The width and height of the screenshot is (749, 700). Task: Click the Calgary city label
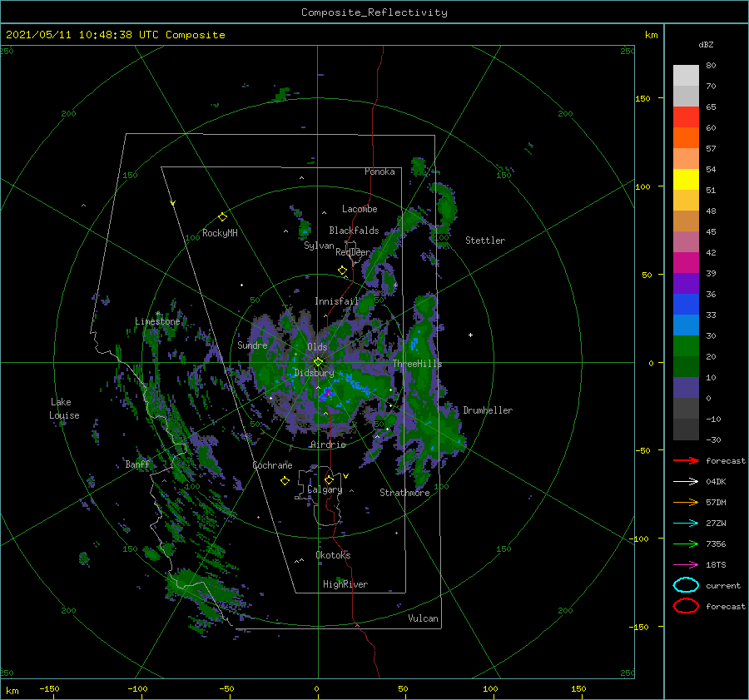click(325, 489)
